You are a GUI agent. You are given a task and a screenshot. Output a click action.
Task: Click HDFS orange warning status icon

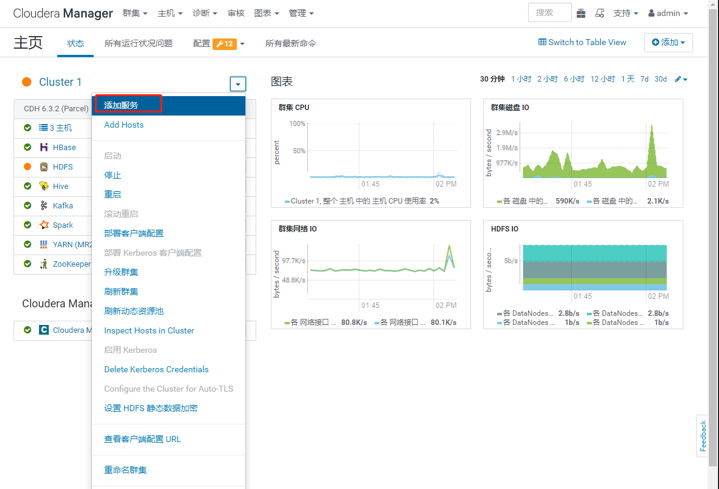click(x=28, y=167)
